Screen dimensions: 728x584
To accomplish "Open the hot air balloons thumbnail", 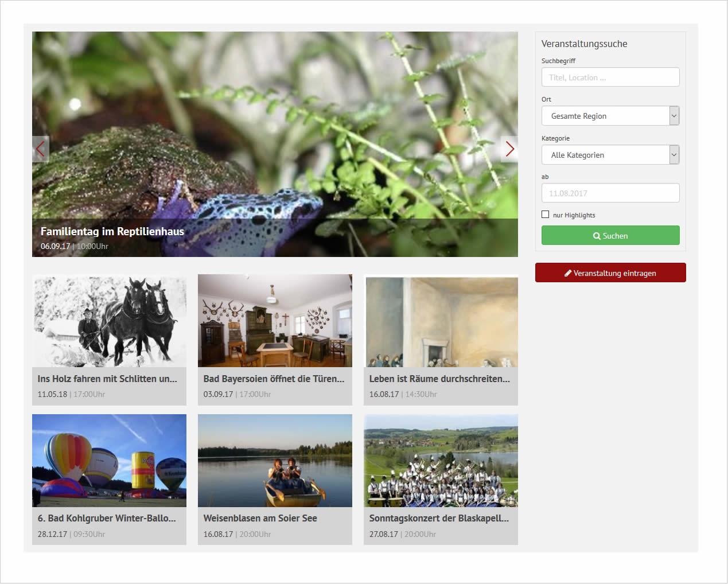I will click(109, 461).
